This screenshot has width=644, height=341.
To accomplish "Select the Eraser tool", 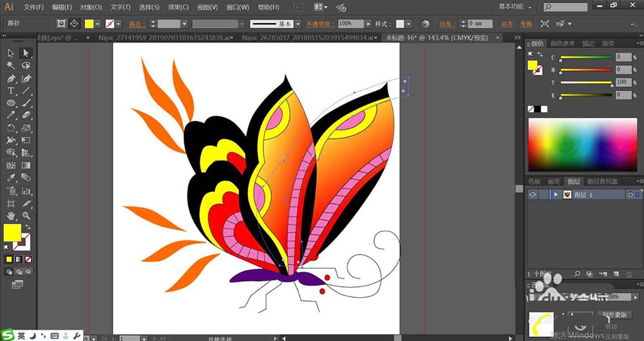I will point(26,115).
